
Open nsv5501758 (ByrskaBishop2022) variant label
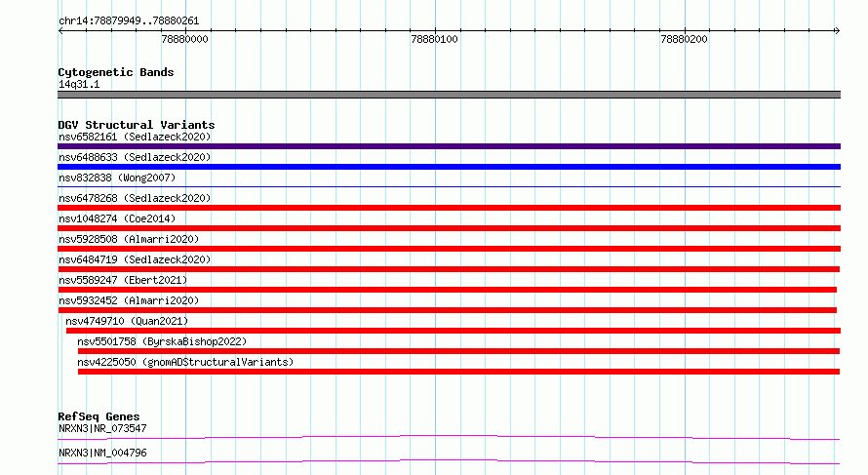coord(162,341)
